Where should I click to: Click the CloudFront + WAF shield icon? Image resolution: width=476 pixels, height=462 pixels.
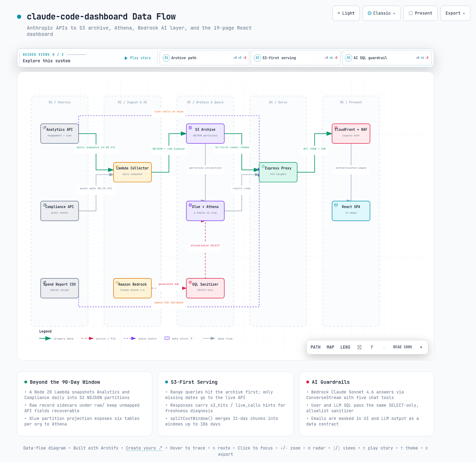point(336,128)
